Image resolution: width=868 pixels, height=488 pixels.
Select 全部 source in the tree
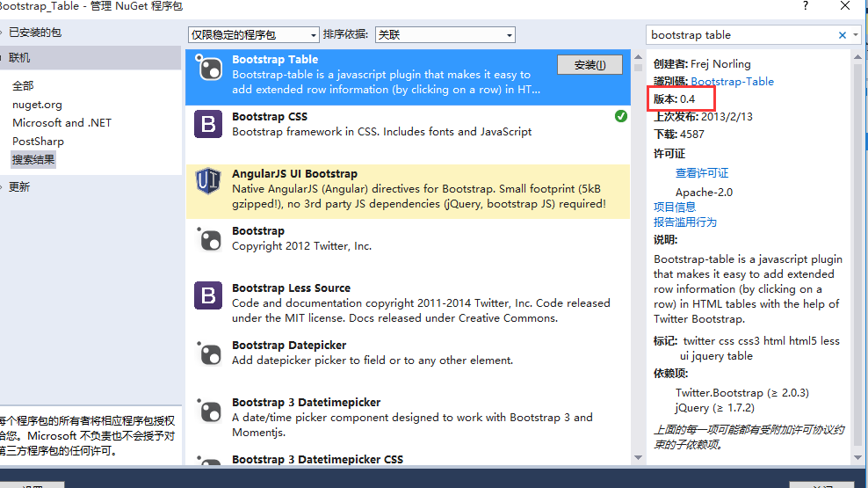click(23, 86)
